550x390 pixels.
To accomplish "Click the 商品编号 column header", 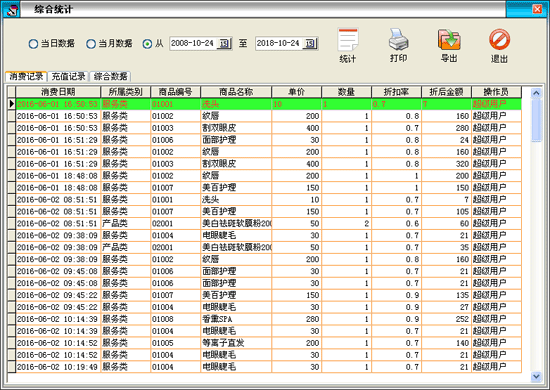I will tap(175, 92).
